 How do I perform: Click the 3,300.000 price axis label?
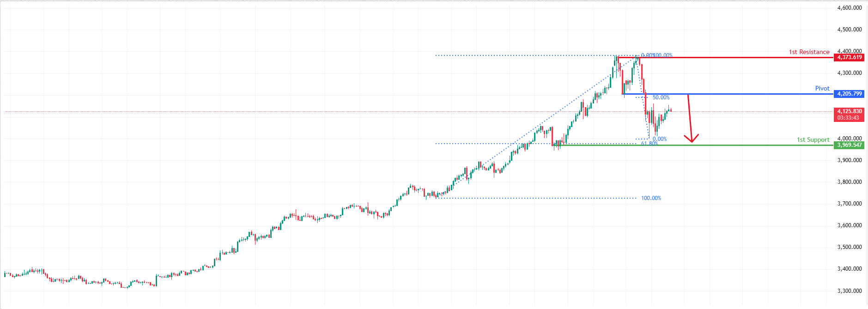click(849, 291)
